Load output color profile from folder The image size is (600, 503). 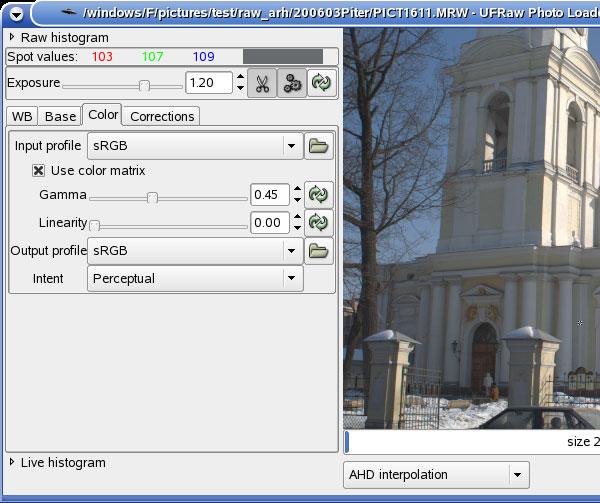point(319,251)
